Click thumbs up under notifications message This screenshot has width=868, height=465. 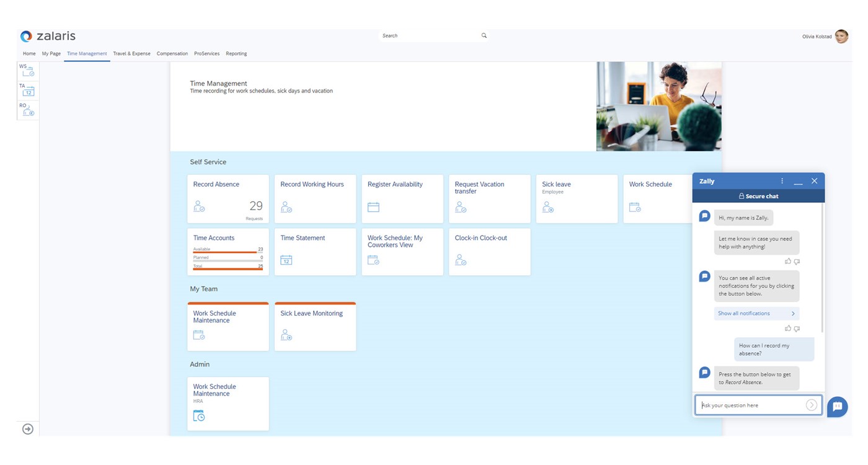coord(788,329)
